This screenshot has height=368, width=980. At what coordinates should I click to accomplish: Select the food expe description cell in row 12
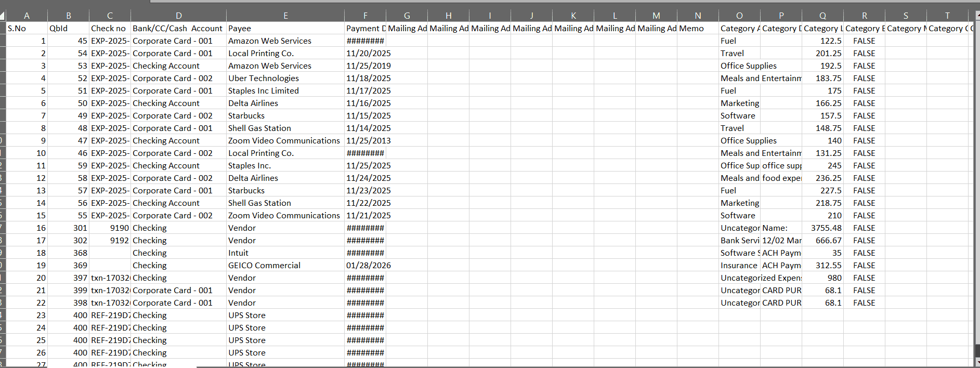pos(781,178)
